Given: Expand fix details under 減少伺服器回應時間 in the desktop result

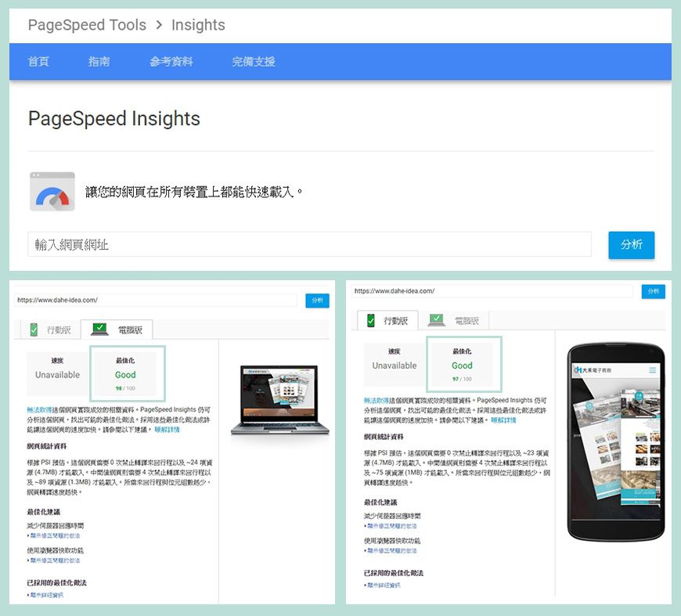Looking at the screenshot, I should 55,536.
